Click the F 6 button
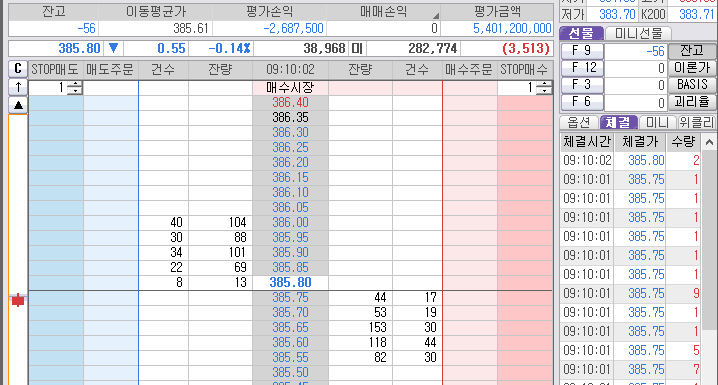 click(582, 102)
